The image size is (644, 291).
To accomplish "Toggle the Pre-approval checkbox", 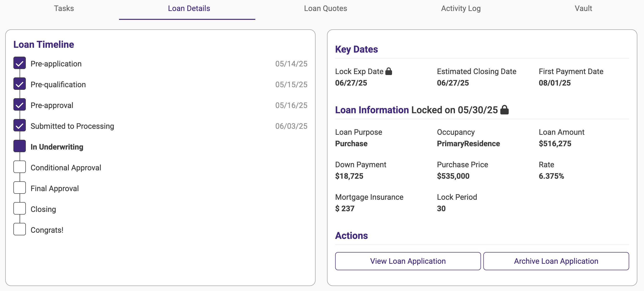I will pyautogui.click(x=20, y=105).
